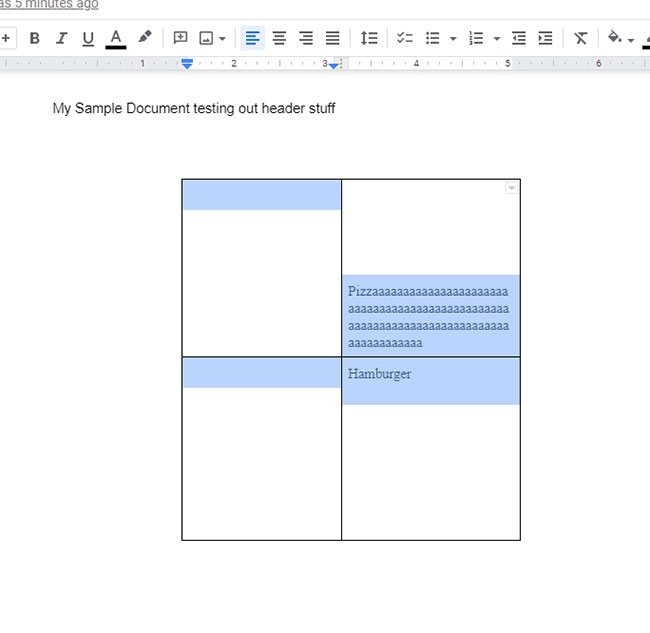
Task: Apply right alignment to text
Action: (306, 38)
